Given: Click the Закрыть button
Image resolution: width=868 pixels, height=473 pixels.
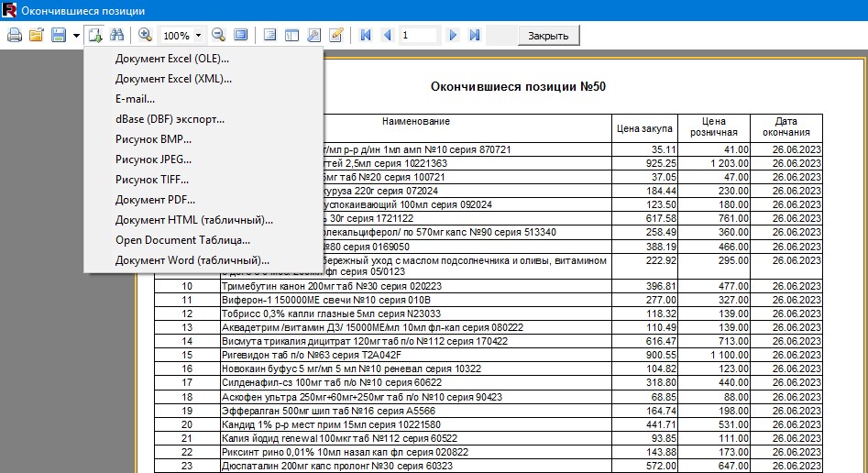Looking at the screenshot, I should (548, 36).
